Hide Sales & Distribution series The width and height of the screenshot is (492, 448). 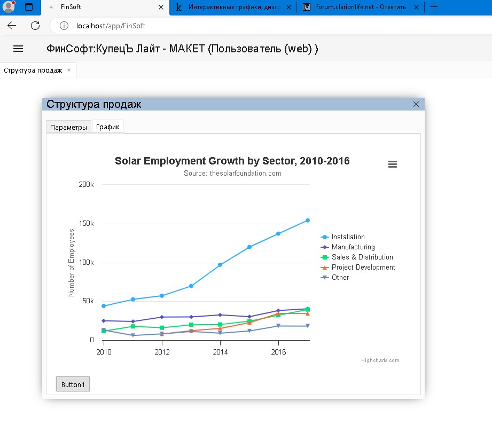coord(362,257)
